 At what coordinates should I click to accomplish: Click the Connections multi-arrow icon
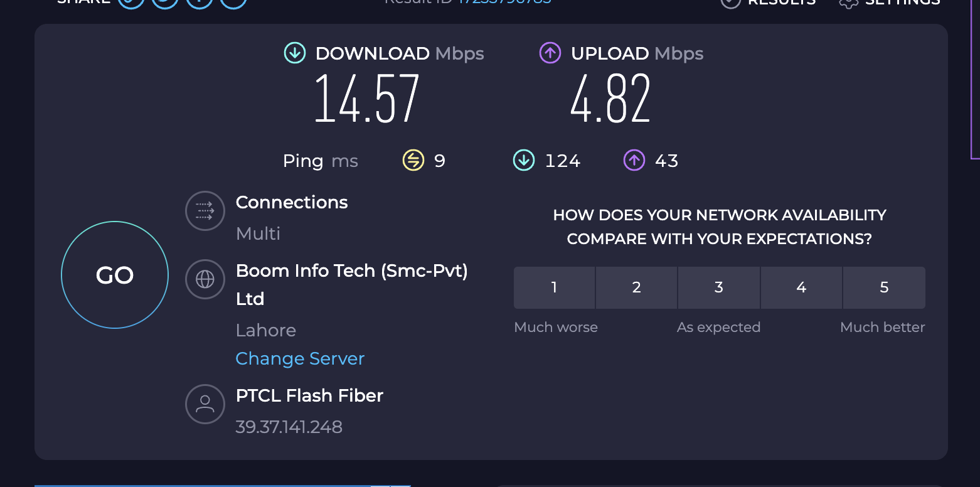coord(205,211)
